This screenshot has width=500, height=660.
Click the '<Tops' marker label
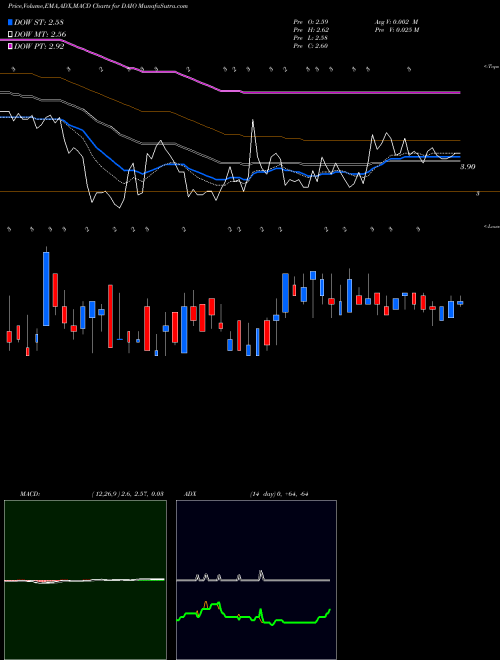pyautogui.click(x=492, y=67)
